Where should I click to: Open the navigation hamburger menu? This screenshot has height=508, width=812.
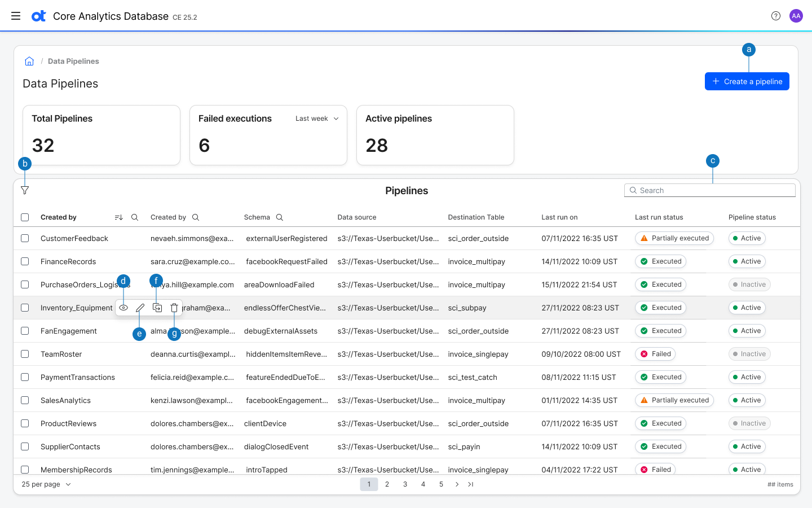click(x=15, y=16)
